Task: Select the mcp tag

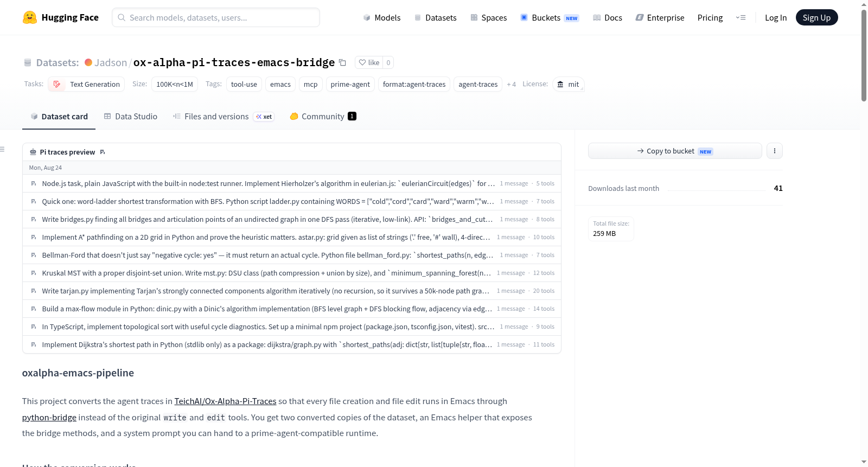Action: coord(311,84)
